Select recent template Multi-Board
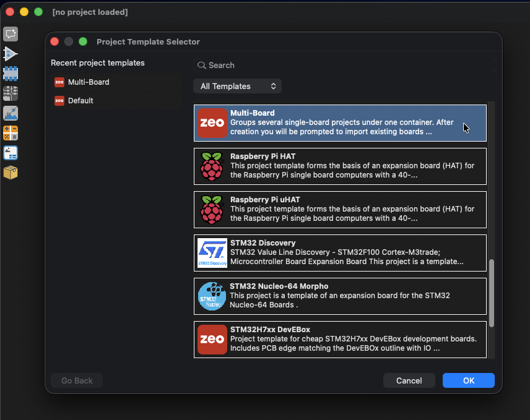The width and height of the screenshot is (530, 420). coord(116,82)
